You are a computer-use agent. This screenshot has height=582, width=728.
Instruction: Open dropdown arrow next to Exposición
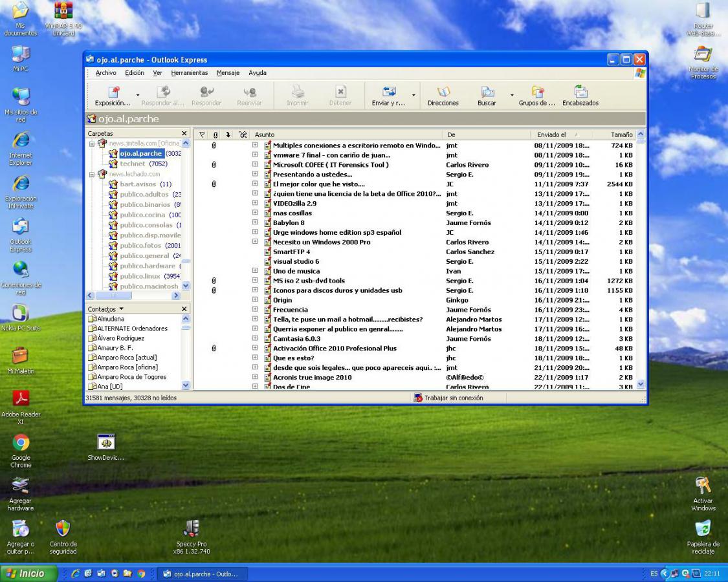[137, 95]
